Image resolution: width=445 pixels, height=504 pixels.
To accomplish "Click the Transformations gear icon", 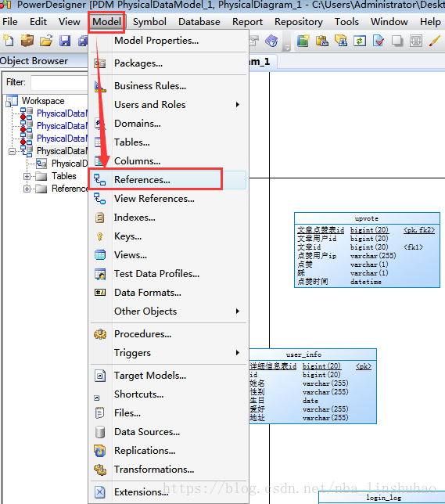I will click(x=100, y=470).
